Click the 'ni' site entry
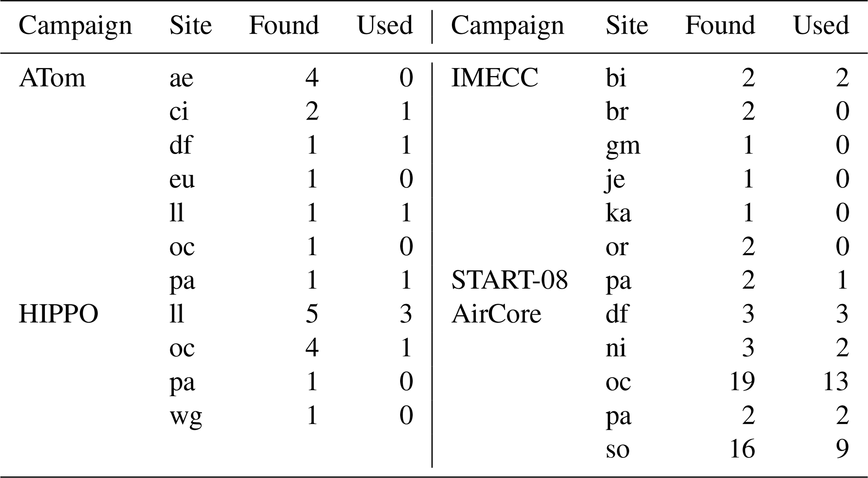 (x=616, y=348)
